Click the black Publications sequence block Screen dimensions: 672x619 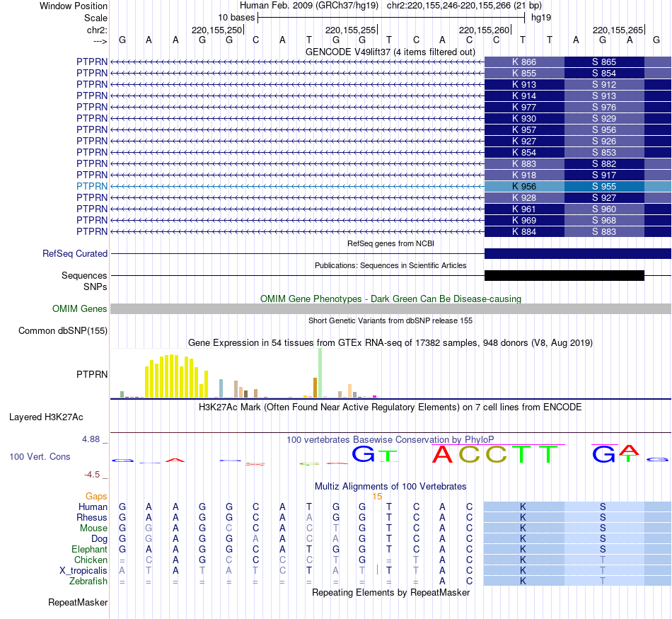click(564, 276)
